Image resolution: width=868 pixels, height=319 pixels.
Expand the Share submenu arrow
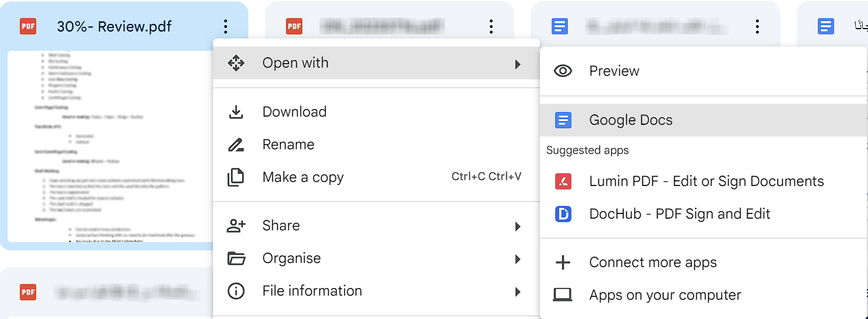click(518, 226)
